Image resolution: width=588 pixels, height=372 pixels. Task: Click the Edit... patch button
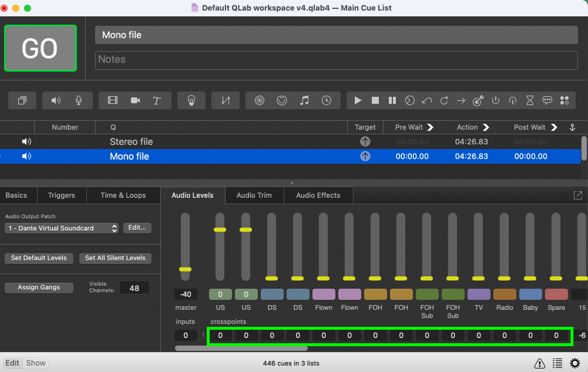(137, 228)
